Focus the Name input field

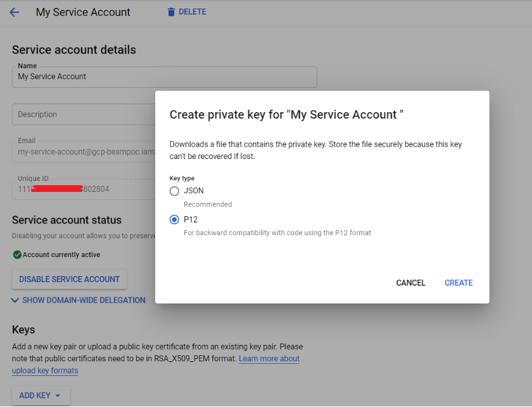tap(164, 77)
